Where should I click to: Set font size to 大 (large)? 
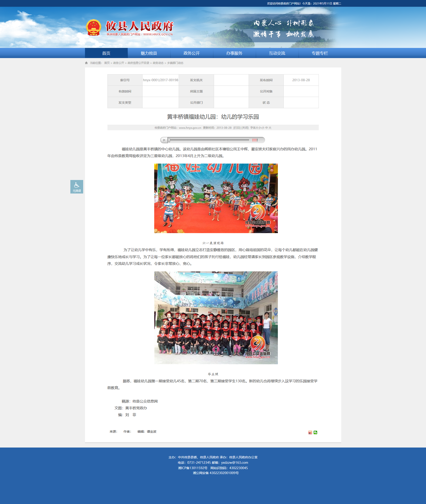pos(270,128)
